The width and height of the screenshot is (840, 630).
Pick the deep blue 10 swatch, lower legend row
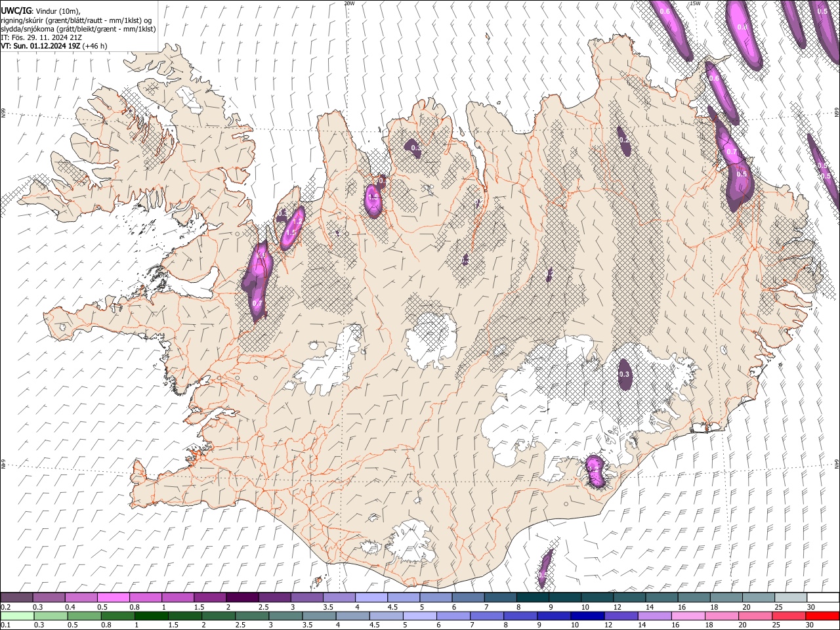click(587, 616)
